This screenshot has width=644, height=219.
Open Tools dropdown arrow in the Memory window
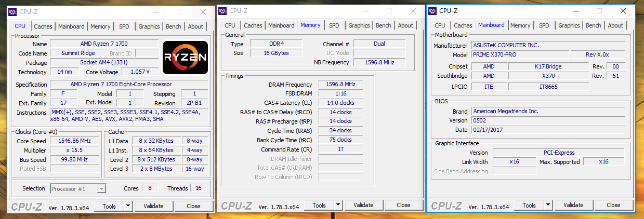pyautogui.click(x=338, y=205)
